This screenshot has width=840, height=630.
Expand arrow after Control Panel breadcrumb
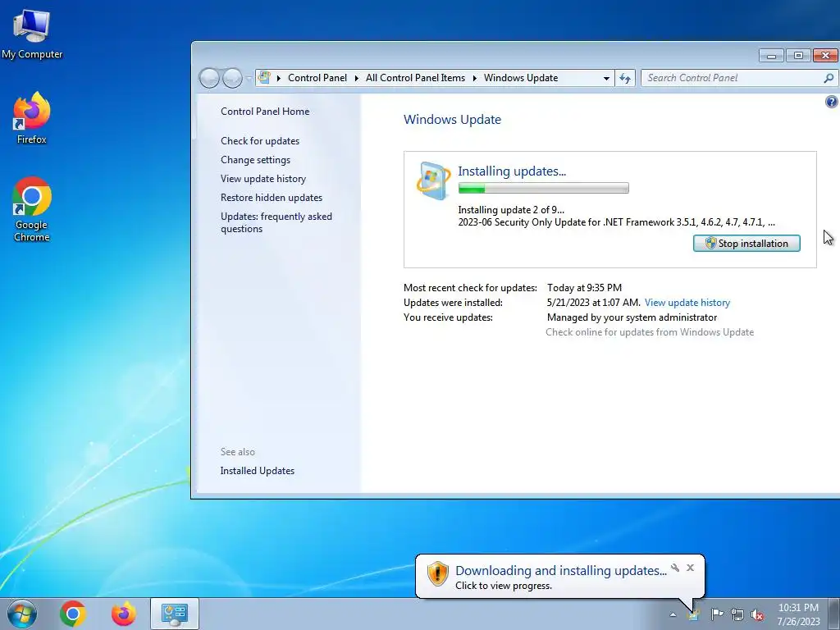click(356, 78)
